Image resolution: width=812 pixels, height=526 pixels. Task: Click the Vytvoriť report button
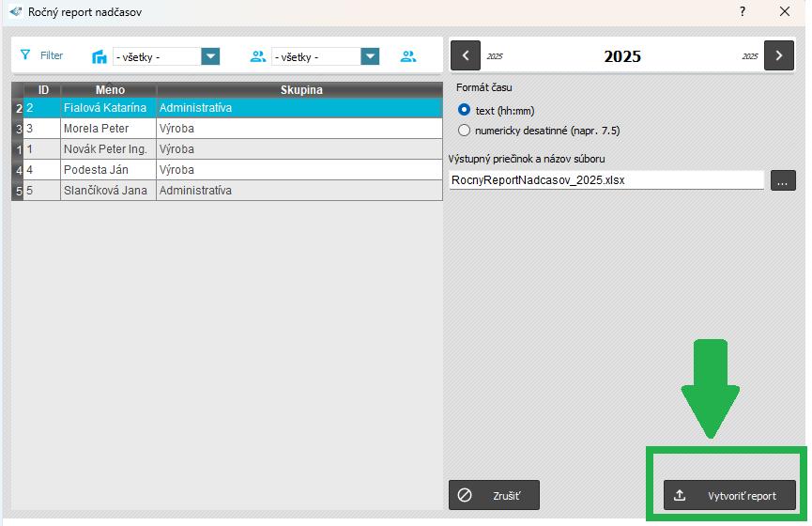coord(729,495)
